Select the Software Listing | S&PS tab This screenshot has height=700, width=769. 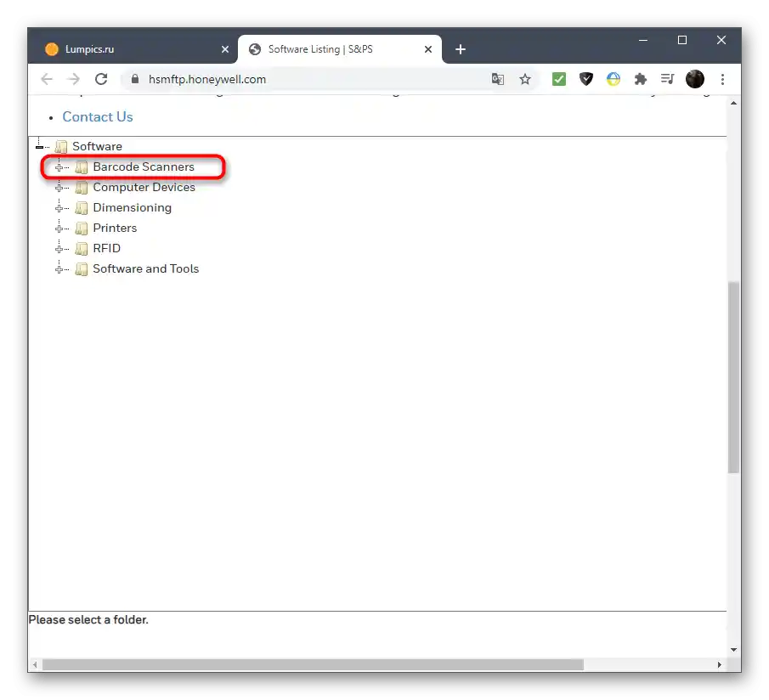click(x=340, y=49)
